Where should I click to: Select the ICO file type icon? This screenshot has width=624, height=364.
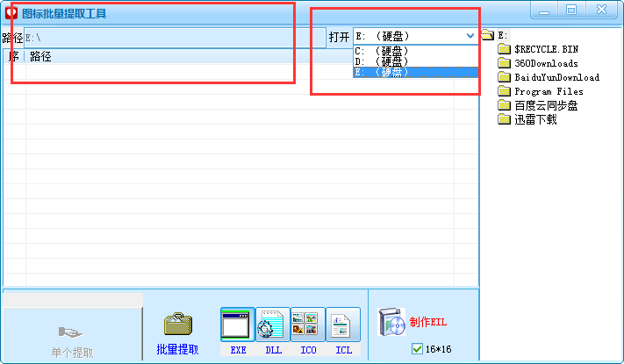308,325
